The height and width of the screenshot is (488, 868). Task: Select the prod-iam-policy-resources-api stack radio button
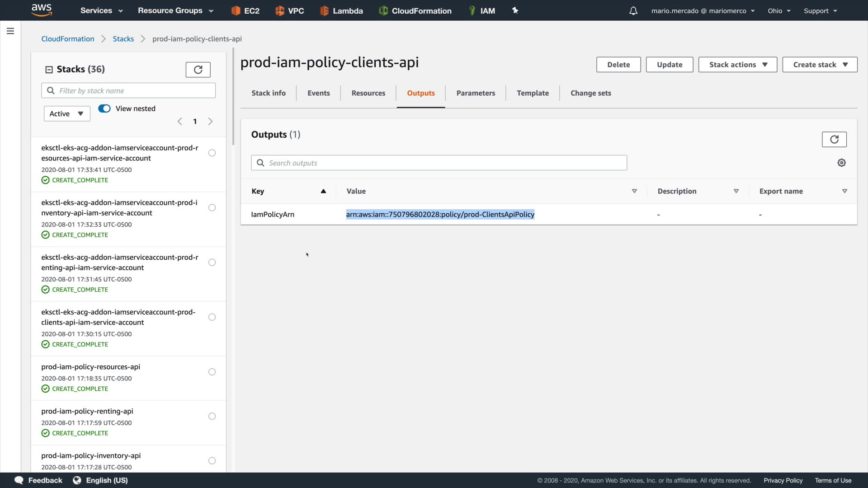pos(212,372)
